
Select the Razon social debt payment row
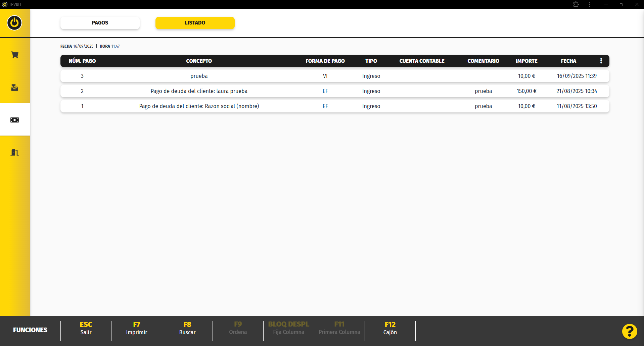pos(199,106)
